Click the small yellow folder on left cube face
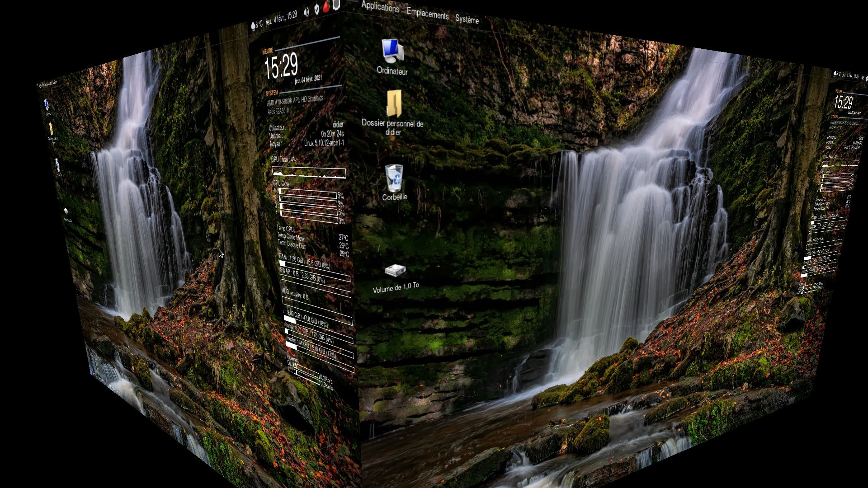This screenshot has width=868, height=488. coord(51,129)
